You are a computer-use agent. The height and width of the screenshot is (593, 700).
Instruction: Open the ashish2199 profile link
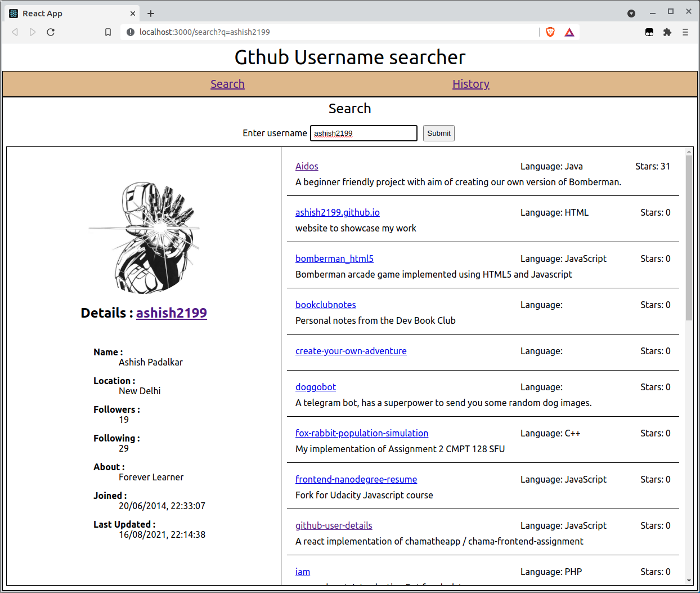(172, 313)
